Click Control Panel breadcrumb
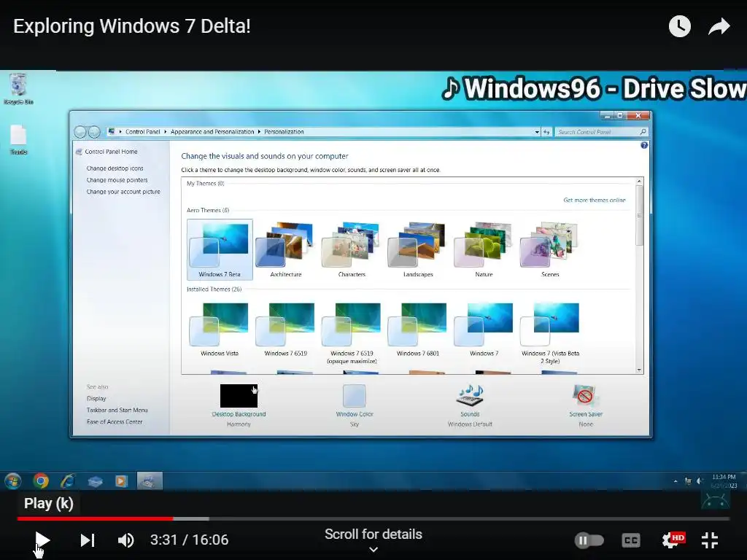747x560 pixels. pos(142,132)
